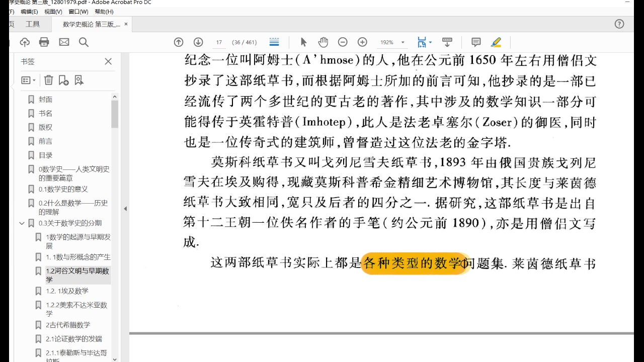Open the 帮助(H) menu
Screen dimensions: 644x362
tap(104, 12)
